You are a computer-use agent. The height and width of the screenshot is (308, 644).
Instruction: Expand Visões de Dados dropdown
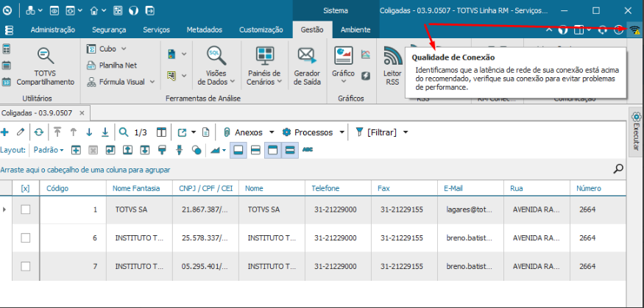click(233, 81)
